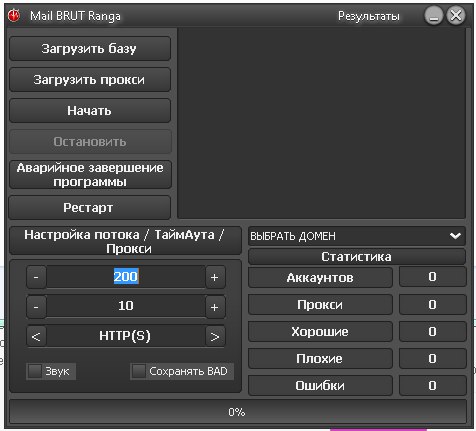Decrease the 10 value with minus

36,306
